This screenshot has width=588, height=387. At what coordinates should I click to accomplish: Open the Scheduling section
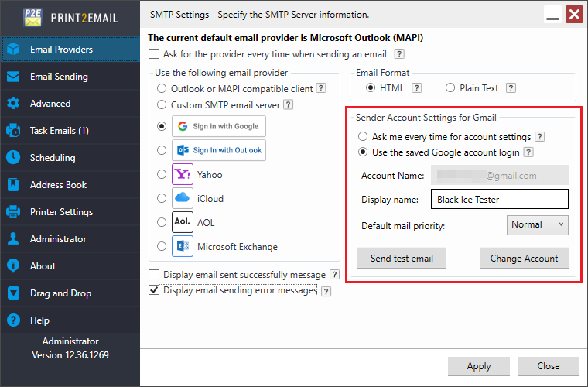coord(53,158)
